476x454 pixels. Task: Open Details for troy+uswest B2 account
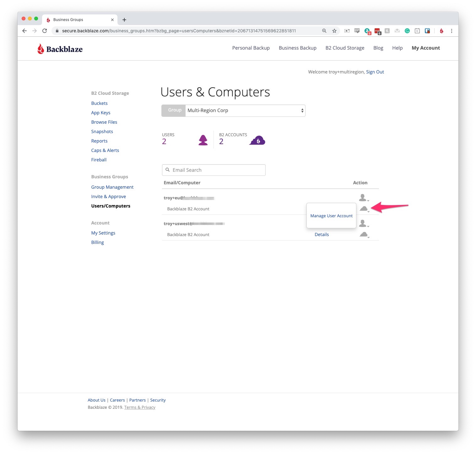click(x=322, y=235)
